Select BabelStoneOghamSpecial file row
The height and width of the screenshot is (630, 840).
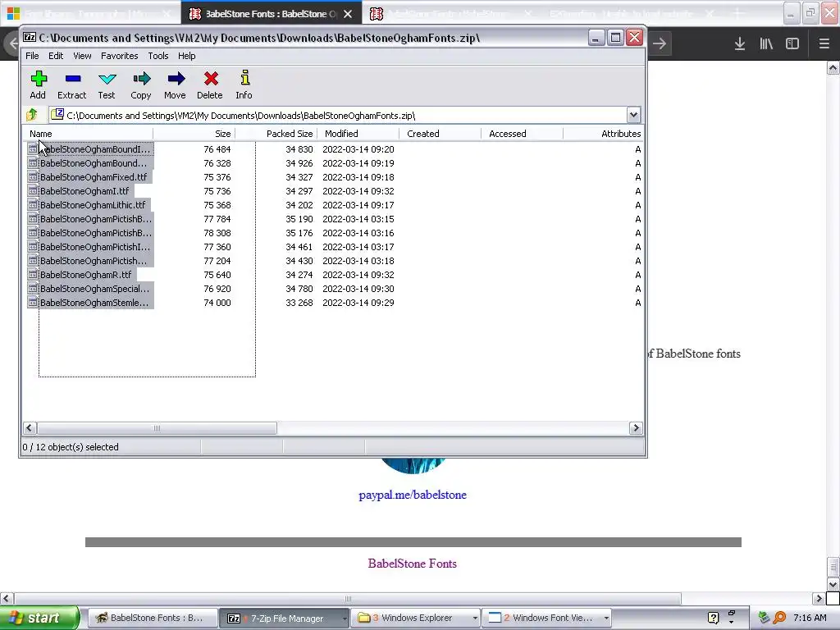334,288
